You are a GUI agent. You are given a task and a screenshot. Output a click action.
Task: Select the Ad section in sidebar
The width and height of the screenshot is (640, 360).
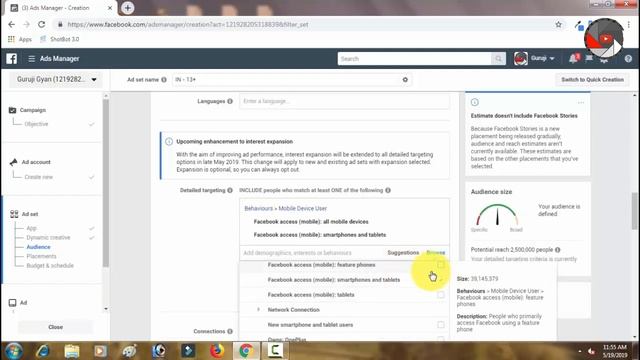[x=23, y=302]
